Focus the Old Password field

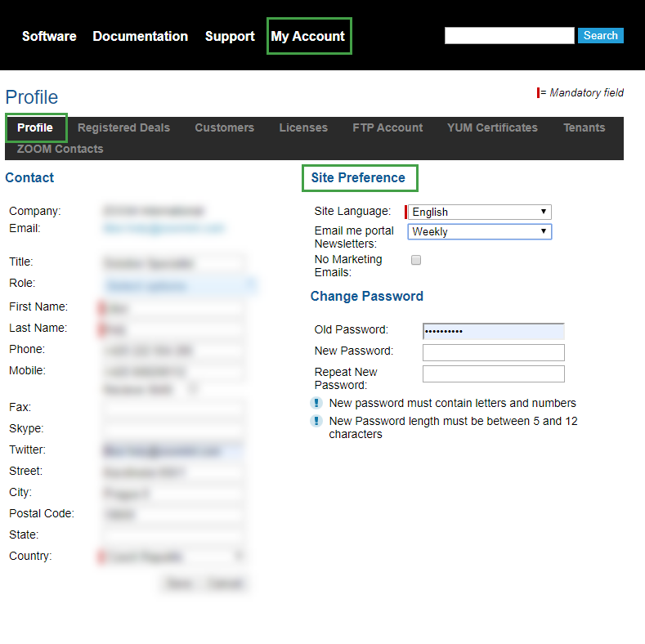coord(493,331)
